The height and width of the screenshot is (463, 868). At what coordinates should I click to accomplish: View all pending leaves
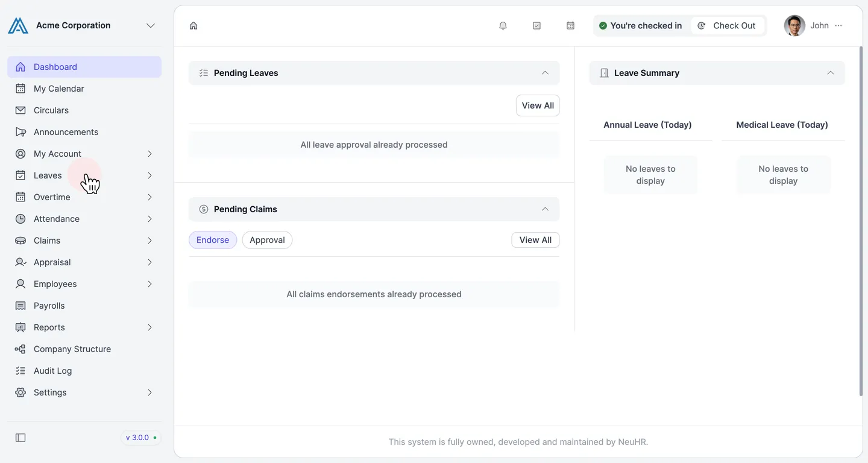[x=538, y=106]
